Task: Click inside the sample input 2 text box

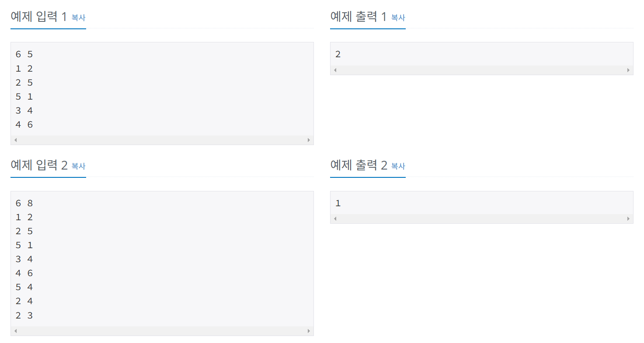Action: [162, 258]
